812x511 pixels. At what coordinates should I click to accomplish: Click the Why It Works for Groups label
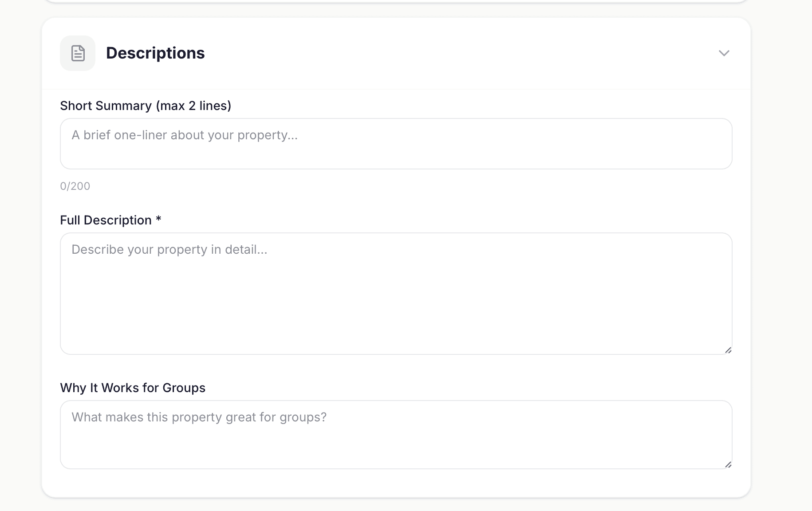coord(132,388)
